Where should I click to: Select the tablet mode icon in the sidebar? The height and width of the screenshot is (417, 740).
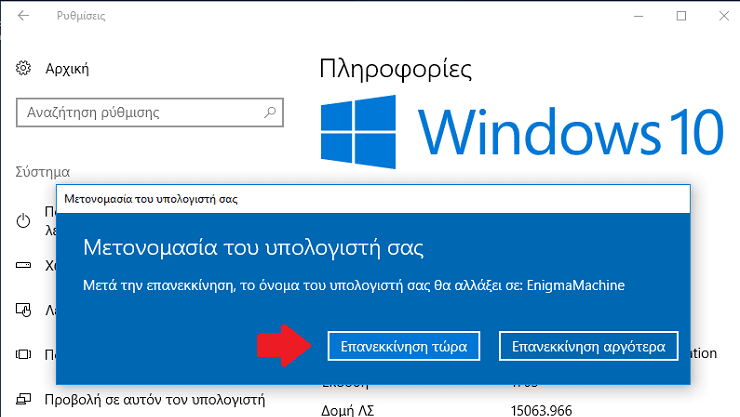pyautogui.click(x=23, y=309)
